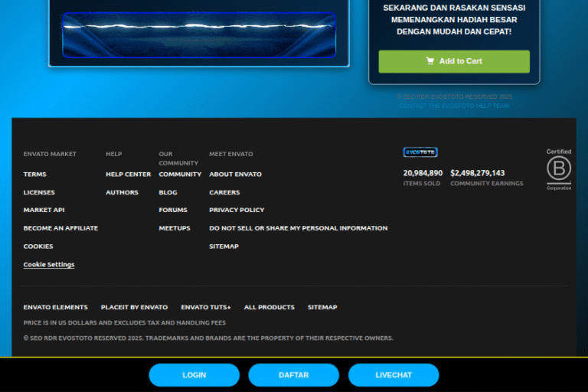
Task: View the Privacy Policy link
Action: [237, 210]
